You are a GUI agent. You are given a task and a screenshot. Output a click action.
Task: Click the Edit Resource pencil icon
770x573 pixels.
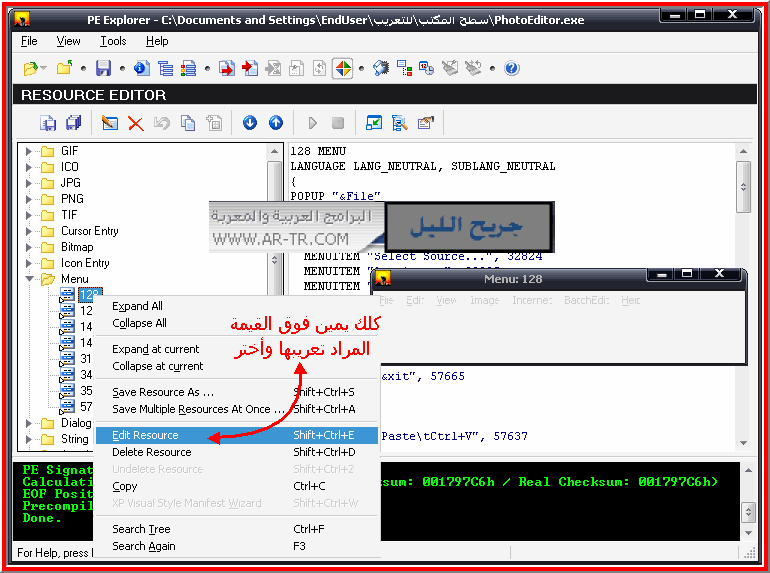tap(110, 123)
